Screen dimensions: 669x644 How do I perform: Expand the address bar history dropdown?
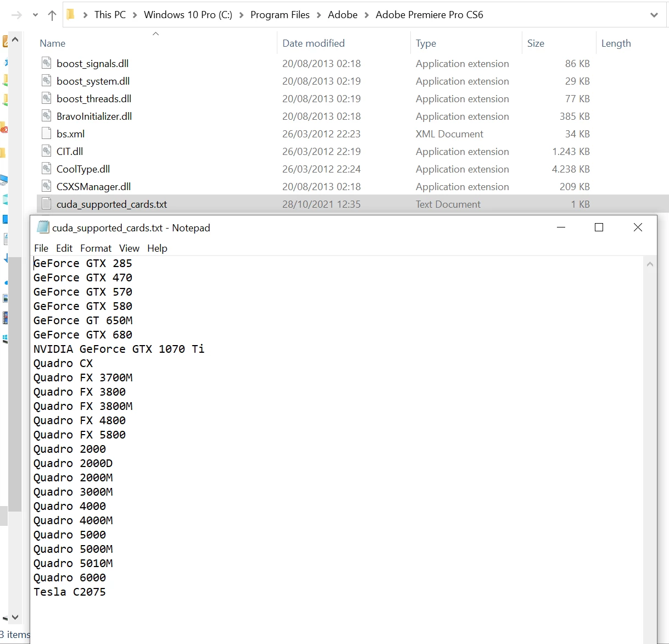tap(654, 15)
